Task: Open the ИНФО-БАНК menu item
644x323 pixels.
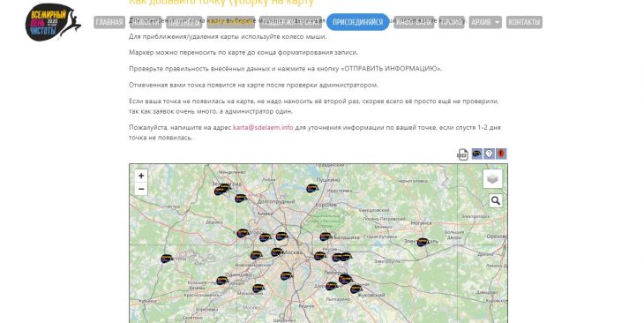Action: tap(414, 22)
